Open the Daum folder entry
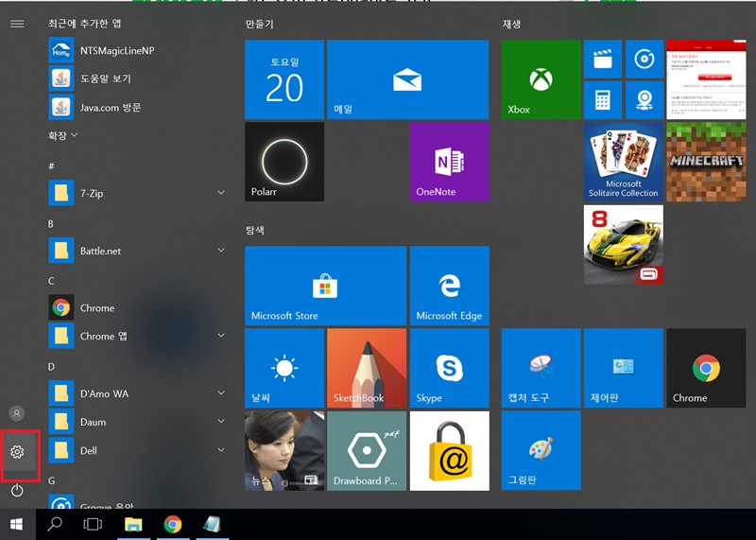Image resolution: width=756 pixels, height=540 pixels. 137,422
